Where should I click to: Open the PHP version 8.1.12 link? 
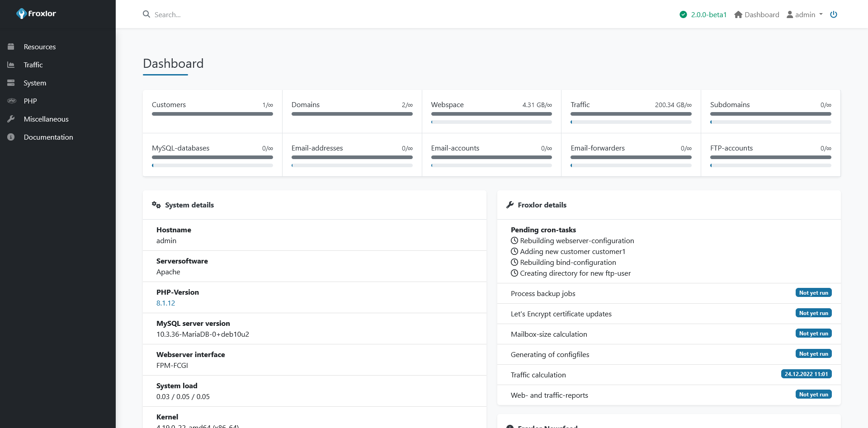coord(165,303)
